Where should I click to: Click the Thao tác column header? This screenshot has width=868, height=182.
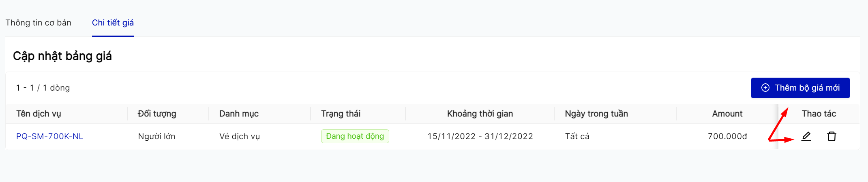(x=819, y=114)
